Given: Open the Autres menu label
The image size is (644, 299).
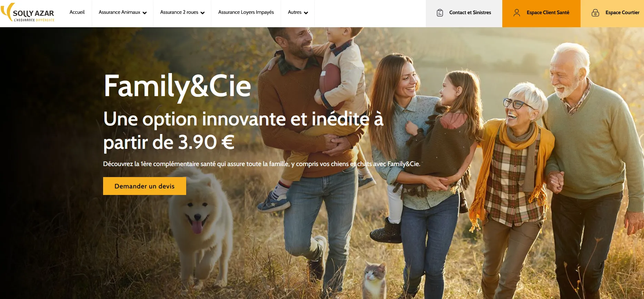Looking at the screenshot, I should pyautogui.click(x=295, y=12).
